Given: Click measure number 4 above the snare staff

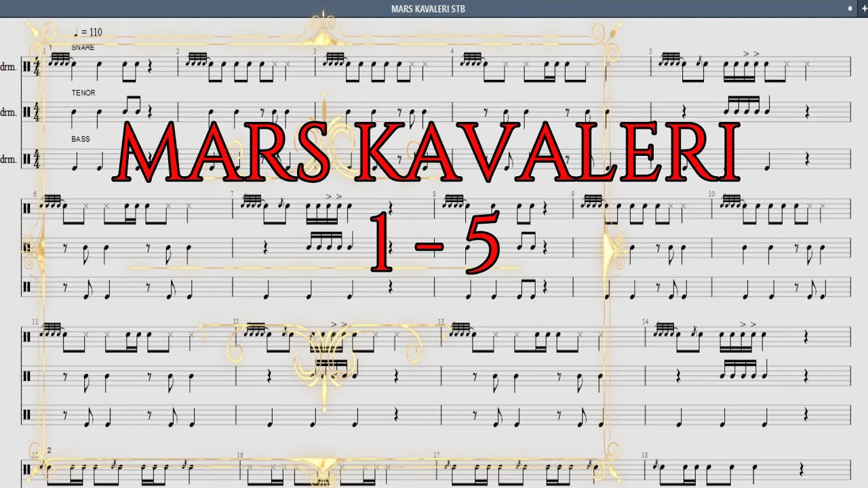Looking at the screenshot, I should (x=452, y=52).
